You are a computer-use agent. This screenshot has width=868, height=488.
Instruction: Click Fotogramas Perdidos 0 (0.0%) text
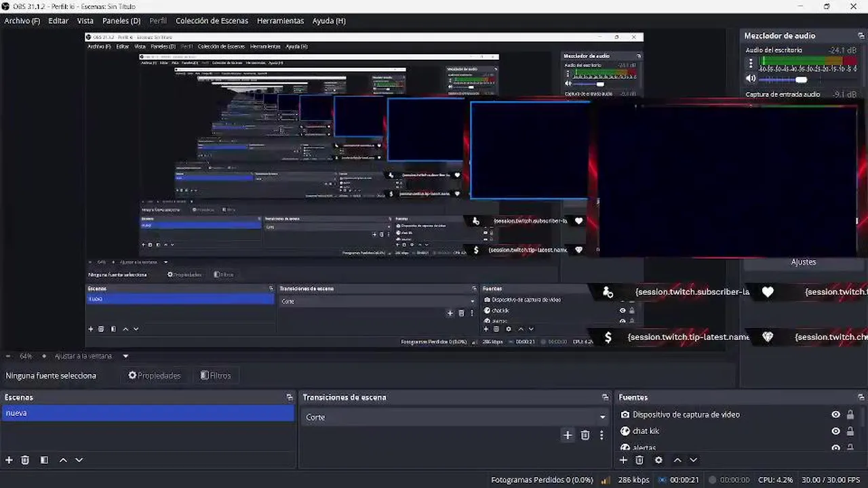[542, 480]
